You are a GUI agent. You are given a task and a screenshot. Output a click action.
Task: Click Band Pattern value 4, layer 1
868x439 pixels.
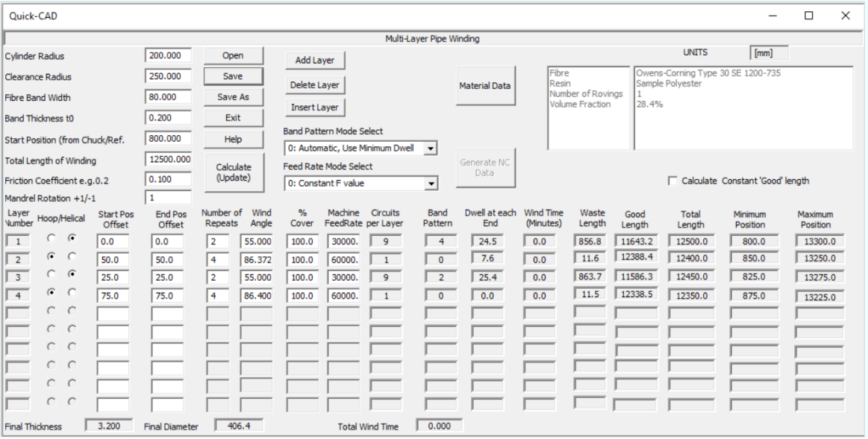point(441,241)
